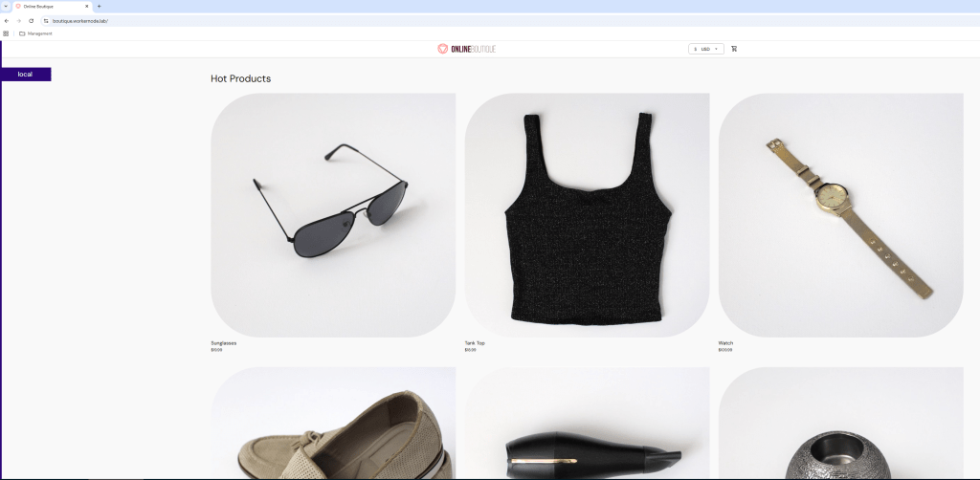This screenshot has width=980, height=480.
Task: Click the site info icon in address bar
Action: coord(45,20)
